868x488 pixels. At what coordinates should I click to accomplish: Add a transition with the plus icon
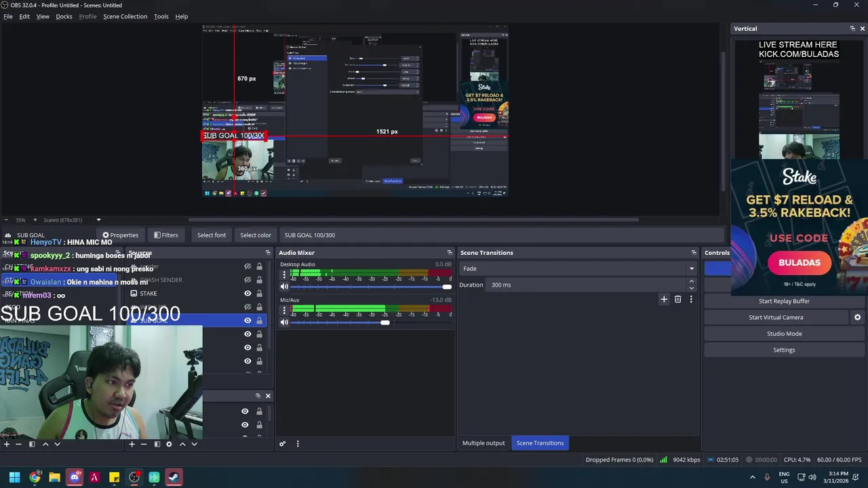(x=664, y=299)
